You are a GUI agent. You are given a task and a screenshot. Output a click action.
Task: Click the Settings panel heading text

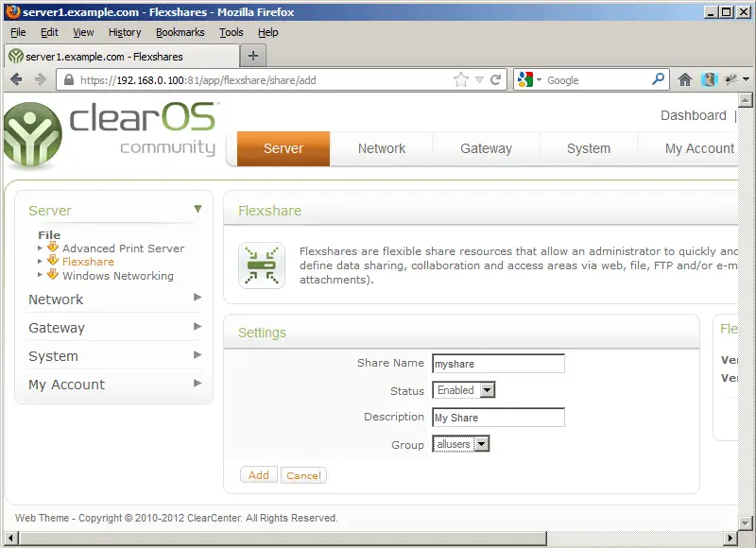coord(263,333)
